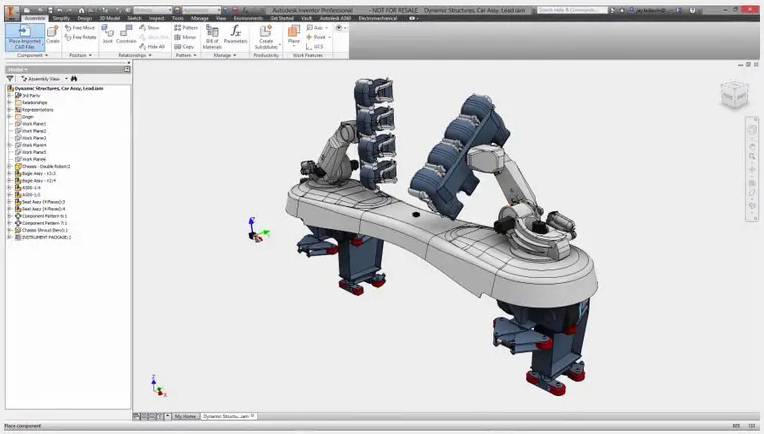Screen dimensions: 764x434
Task: Click the Mirror pattern tool
Action: 186,37
